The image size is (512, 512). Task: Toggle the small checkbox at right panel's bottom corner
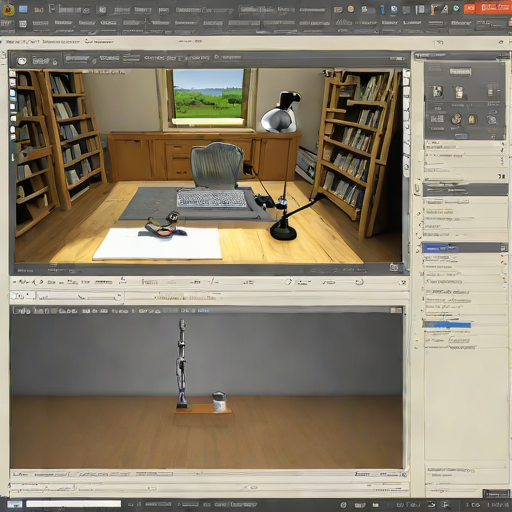coord(496,493)
